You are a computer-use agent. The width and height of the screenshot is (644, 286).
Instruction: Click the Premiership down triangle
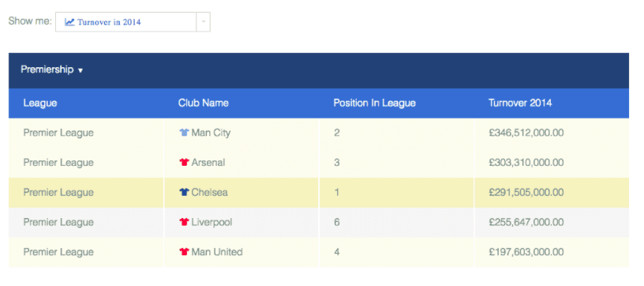(x=80, y=70)
